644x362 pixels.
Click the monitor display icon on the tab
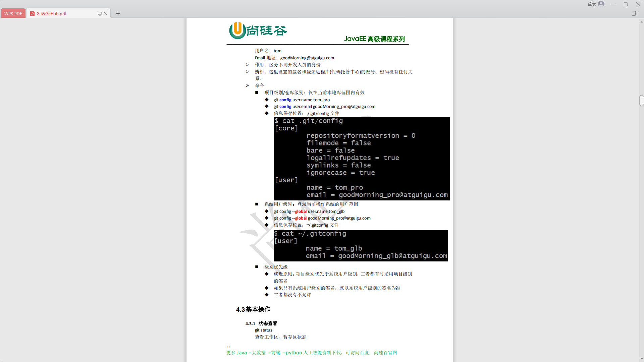pos(100,14)
